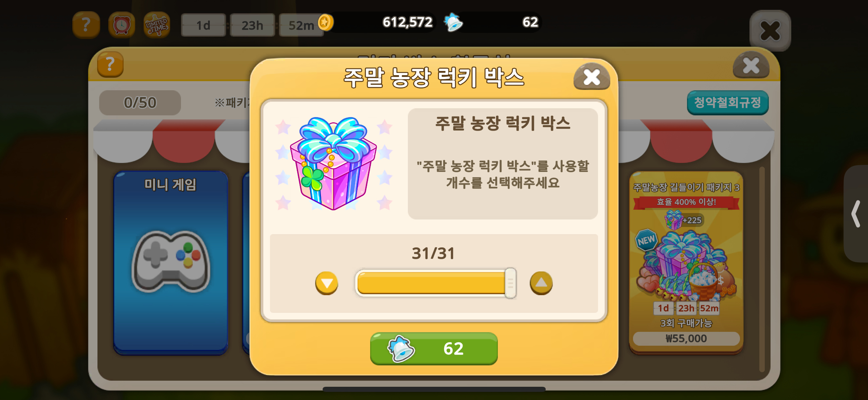Open help question mark in shop panel header
Image resolution: width=868 pixels, height=400 pixels.
[110, 64]
